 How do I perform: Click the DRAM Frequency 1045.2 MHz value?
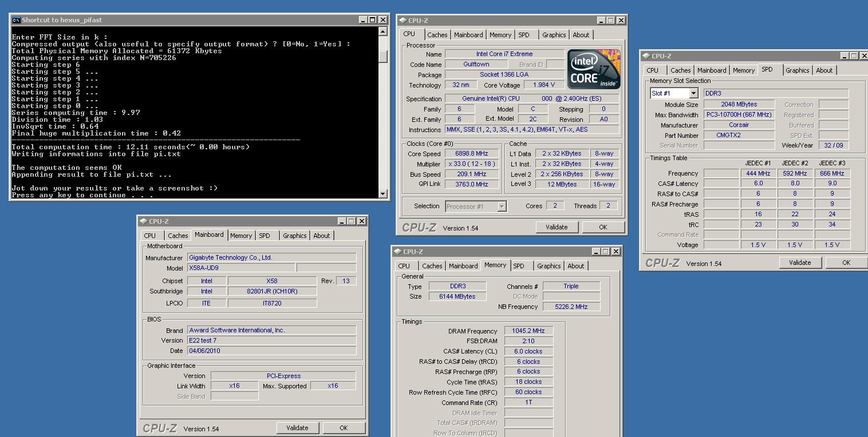(x=528, y=331)
